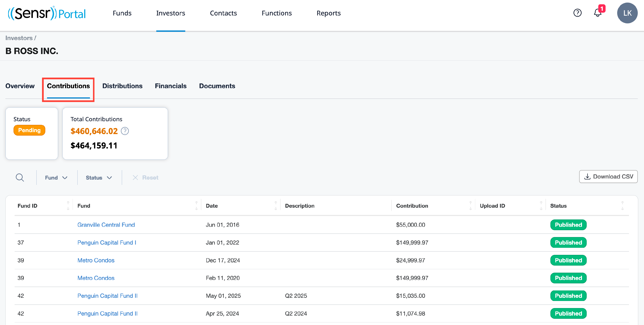The image size is (644, 325).
Task: Open the Granville Central Fund link
Action: click(106, 225)
